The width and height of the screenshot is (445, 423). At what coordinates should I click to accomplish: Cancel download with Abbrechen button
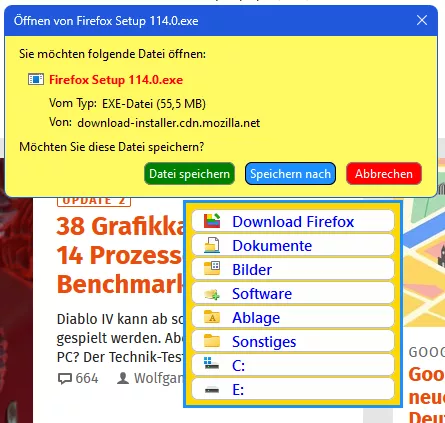pos(384,174)
